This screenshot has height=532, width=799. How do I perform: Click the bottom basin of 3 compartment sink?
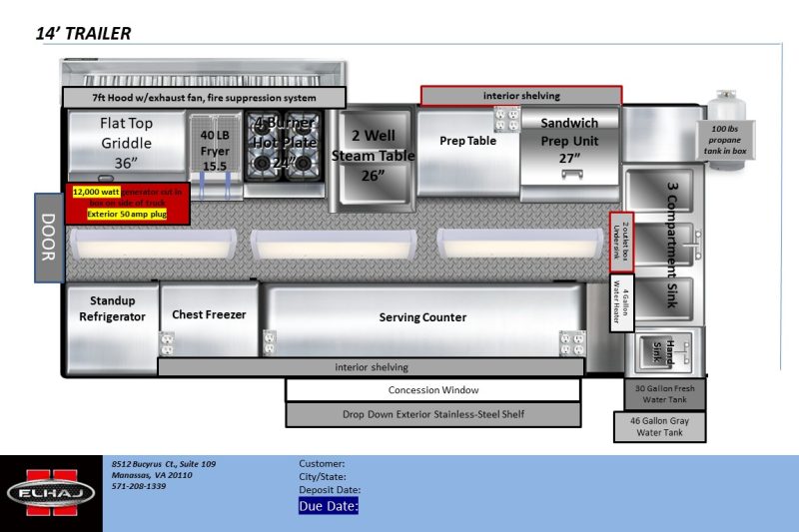[659, 299]
